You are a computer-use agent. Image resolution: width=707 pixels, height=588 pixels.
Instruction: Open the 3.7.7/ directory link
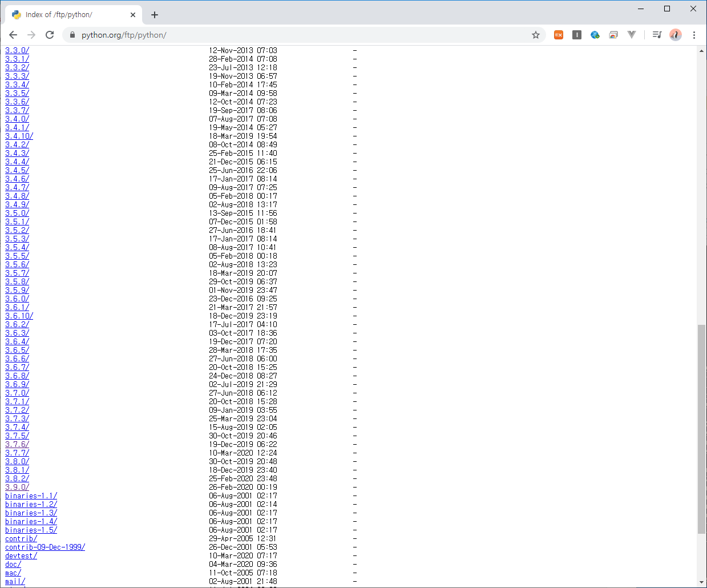17,453
